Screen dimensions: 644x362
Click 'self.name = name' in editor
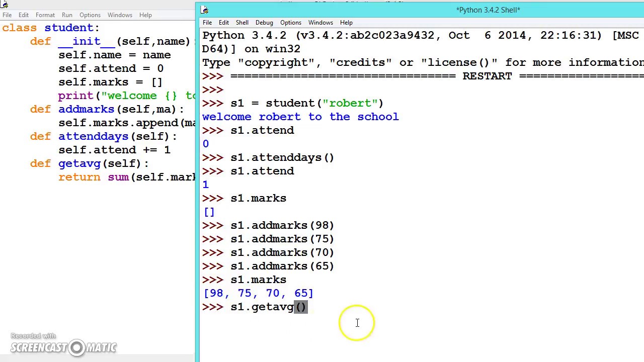[115, 55]
